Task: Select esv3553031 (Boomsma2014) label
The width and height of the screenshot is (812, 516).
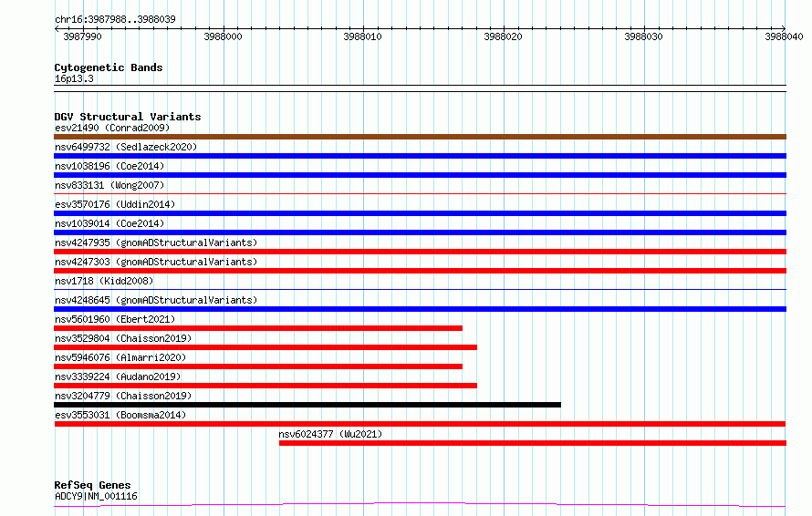Action: (120, 415)
